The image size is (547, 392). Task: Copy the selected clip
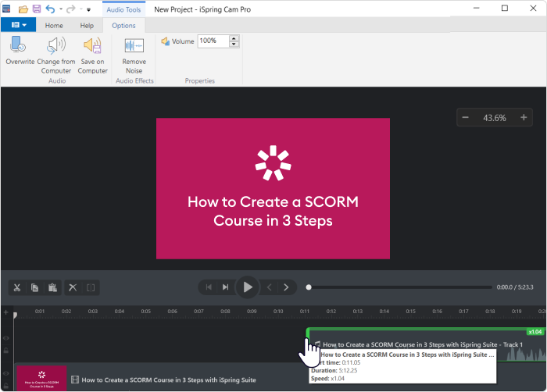coord(34,287)
